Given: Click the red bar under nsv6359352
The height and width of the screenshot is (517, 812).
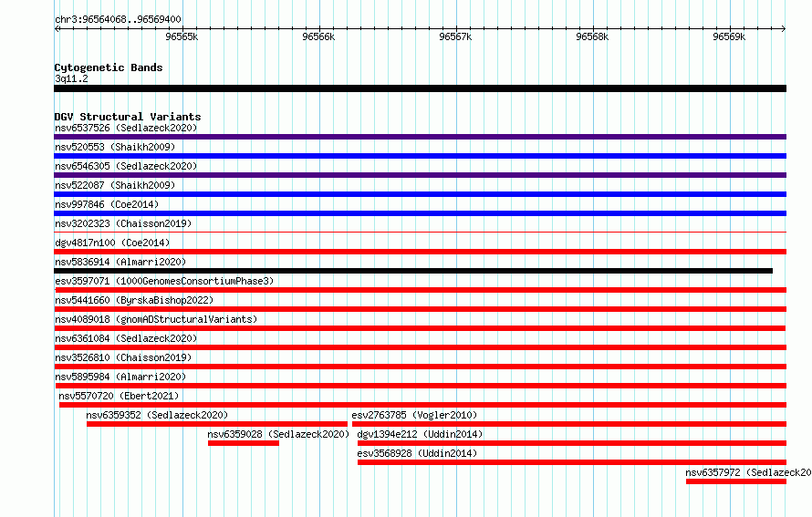Looking at the screenshot, I should [217, 424].
